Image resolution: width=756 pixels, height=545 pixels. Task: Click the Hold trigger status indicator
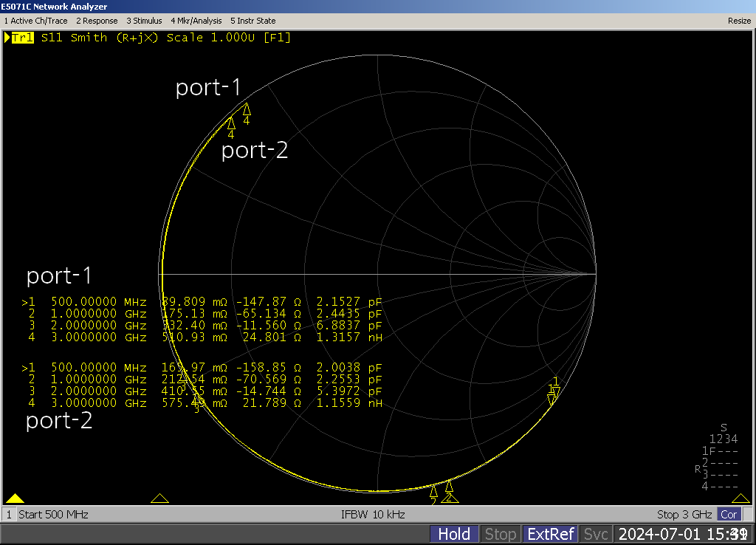[454, 534]
